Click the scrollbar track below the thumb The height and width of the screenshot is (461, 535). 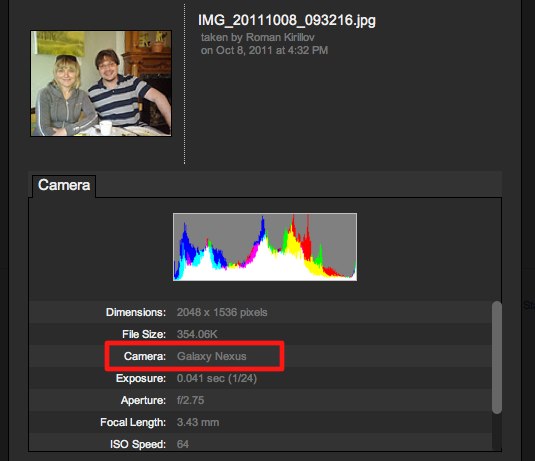pos(497,432)
